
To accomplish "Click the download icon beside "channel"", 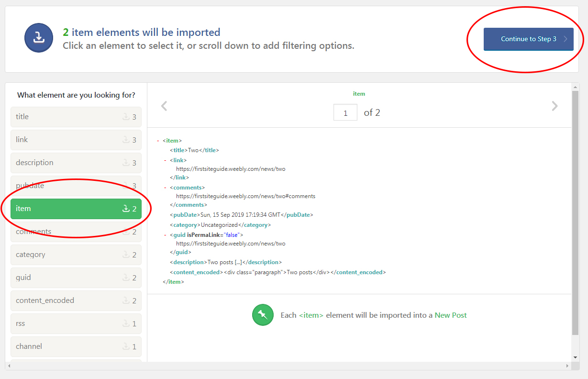I will 126,346.
